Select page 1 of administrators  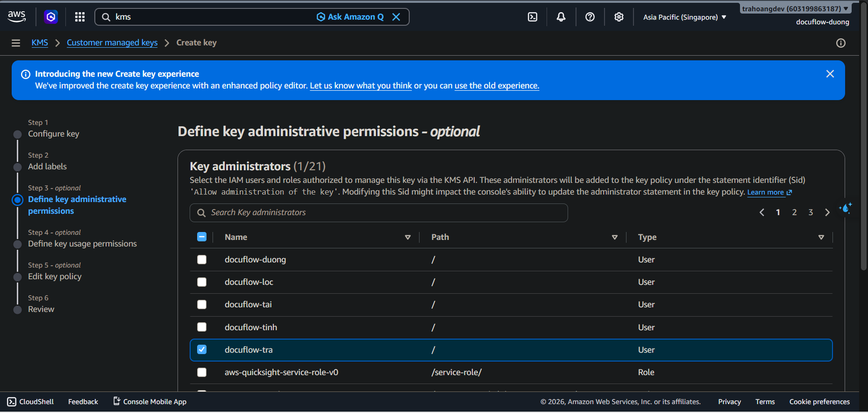coord(778,212)
